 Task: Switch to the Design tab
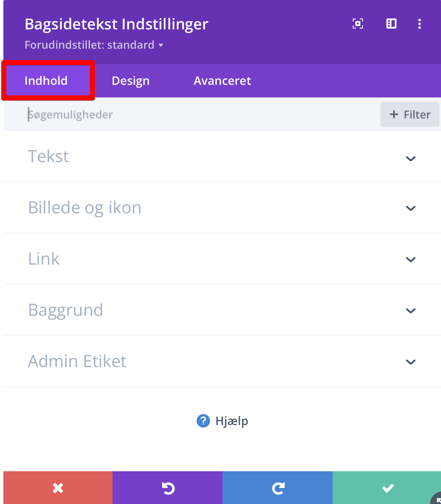[x=131, y=81]
